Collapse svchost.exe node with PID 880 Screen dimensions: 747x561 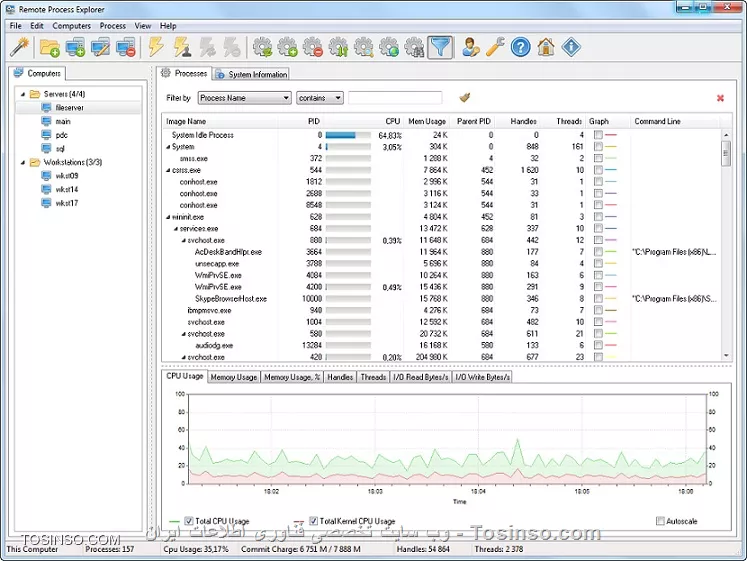point(183,240)
